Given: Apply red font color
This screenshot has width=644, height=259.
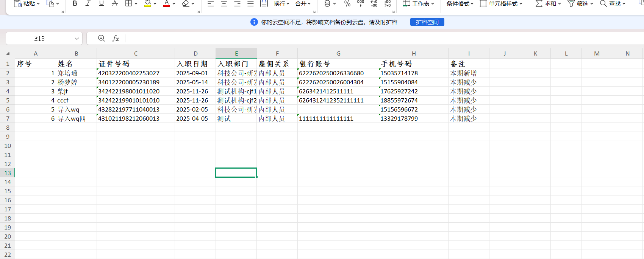Looking at the screenshot, I should coord(166,3).
